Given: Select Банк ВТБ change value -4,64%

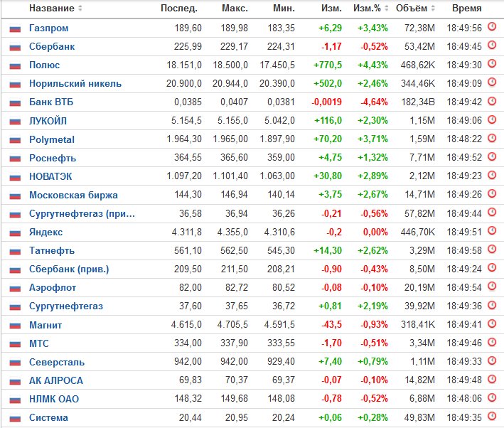Looking at the screenshot, I should click(374, 102).
